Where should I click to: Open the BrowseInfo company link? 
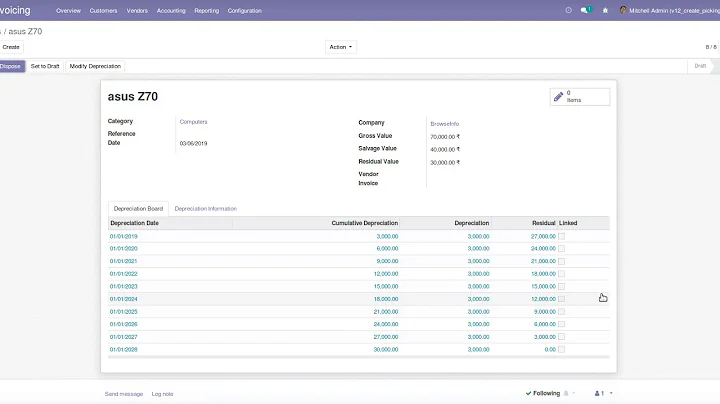444,124
